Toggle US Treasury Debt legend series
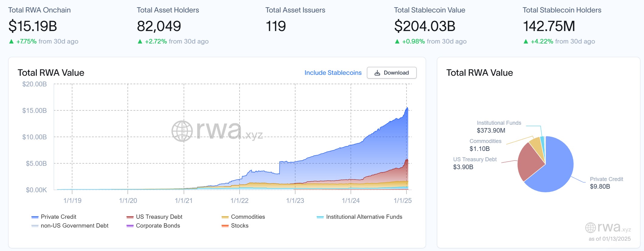644x251 pixels. pos(159,217)
